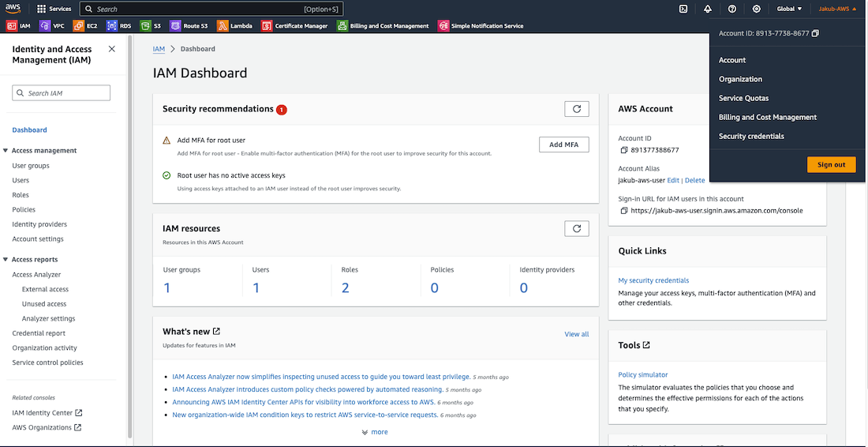Click the external link icon beside What's new
The image size is (868, 447).
216,331
